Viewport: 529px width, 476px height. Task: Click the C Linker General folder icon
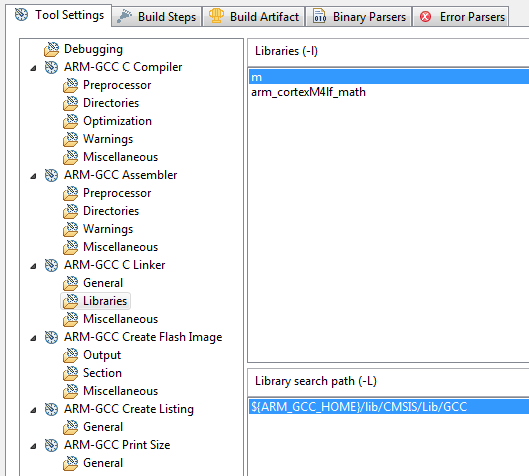pos(71,283)
